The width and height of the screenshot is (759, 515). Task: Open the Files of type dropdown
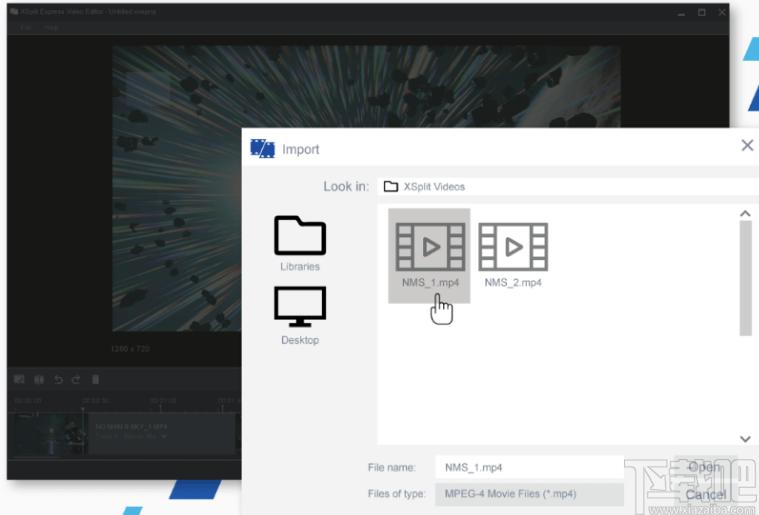(530, 494)
